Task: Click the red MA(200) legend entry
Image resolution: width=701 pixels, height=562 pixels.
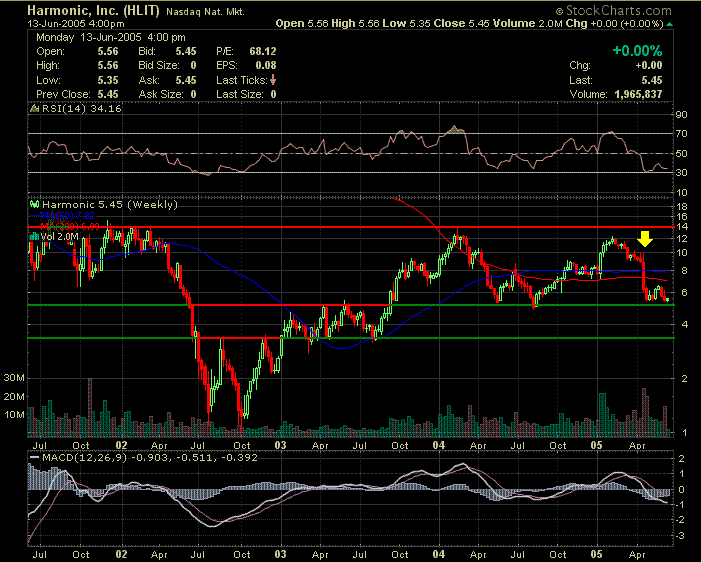Action: [x=70, y=227]
